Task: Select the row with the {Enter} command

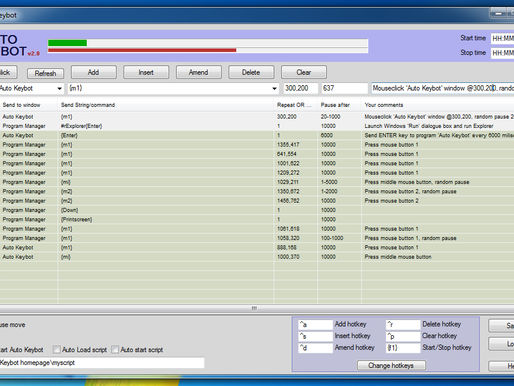Action: tap(257, 135)
